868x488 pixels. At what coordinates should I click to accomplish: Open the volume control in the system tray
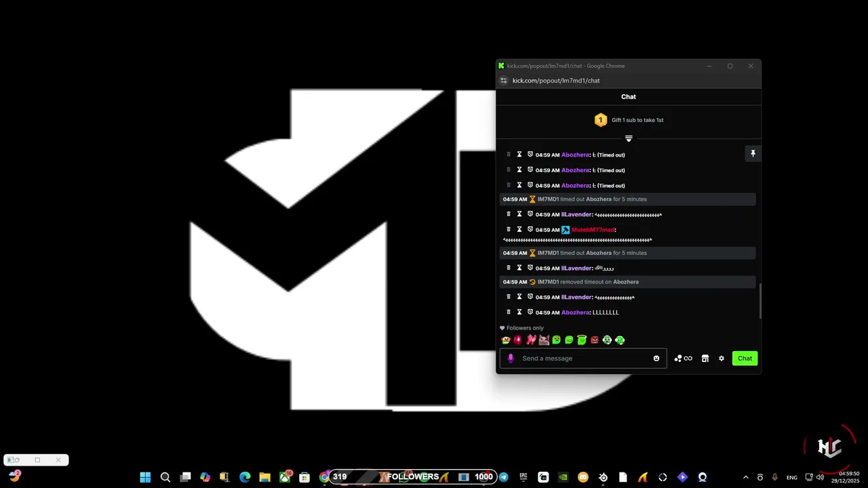820,477
